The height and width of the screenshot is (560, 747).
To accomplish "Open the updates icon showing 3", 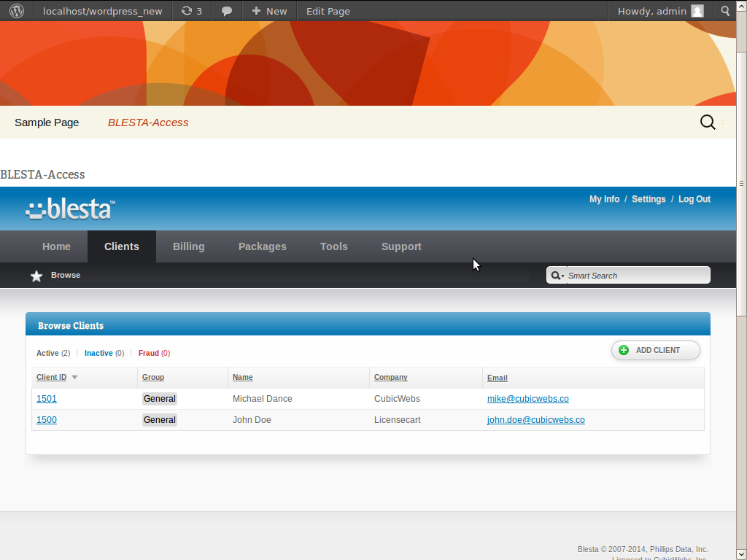I will tap(192, 11).
